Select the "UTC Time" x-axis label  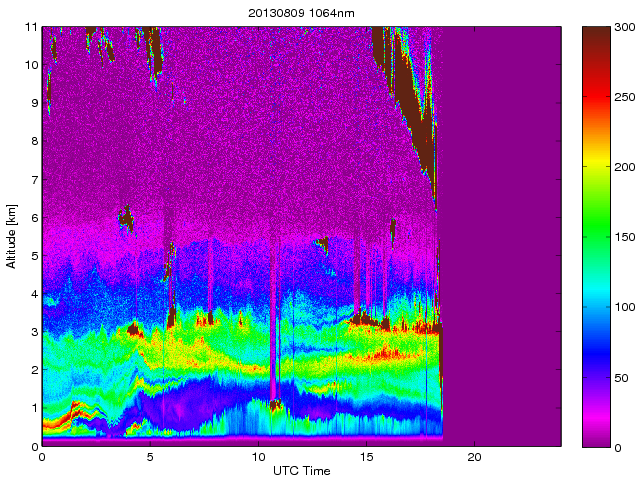coord(300,470)
